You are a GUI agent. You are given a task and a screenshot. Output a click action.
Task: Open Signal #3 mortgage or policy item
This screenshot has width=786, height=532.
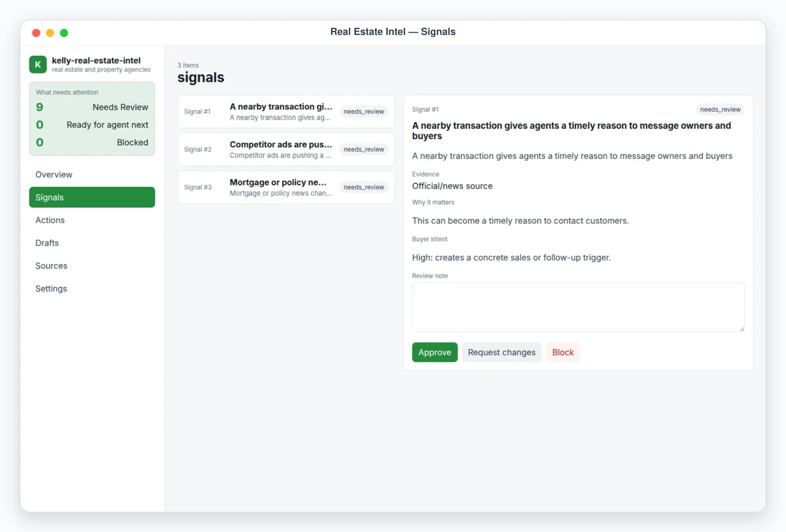(x=286, y=187)
